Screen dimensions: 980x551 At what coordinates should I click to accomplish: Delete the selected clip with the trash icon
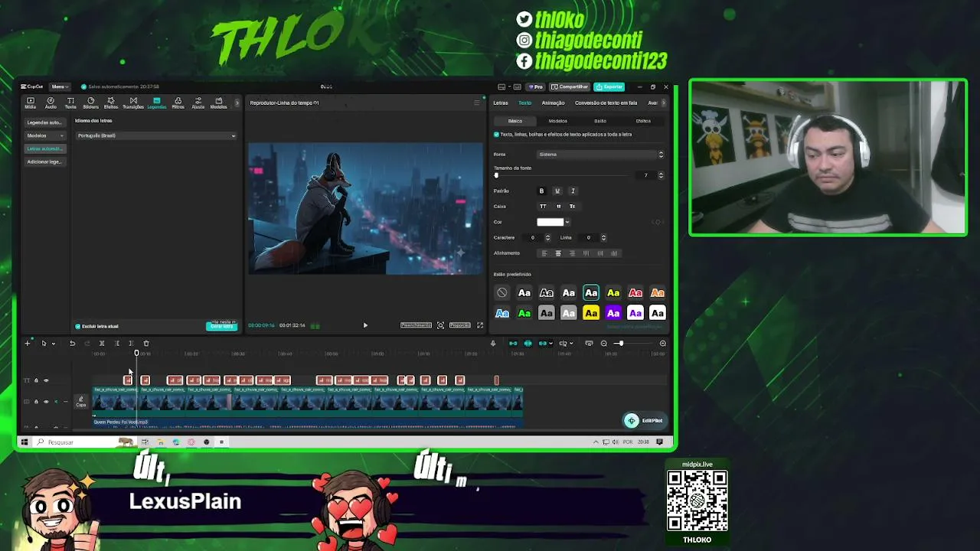coord(146,344)
